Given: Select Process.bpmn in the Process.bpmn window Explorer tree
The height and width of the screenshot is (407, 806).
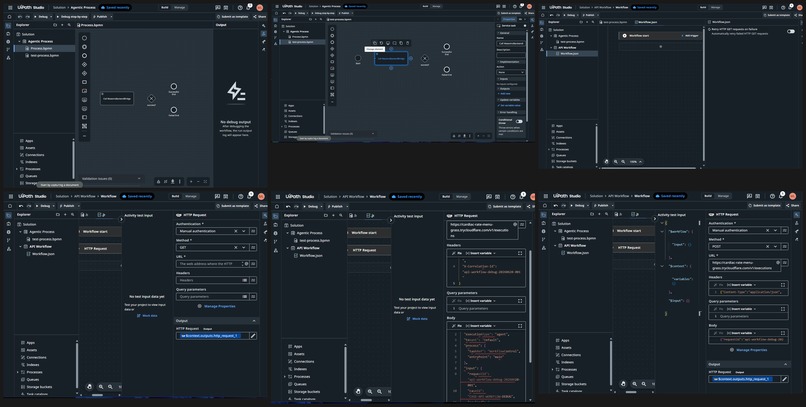Looking at the screenshot, I should (44, 48).
